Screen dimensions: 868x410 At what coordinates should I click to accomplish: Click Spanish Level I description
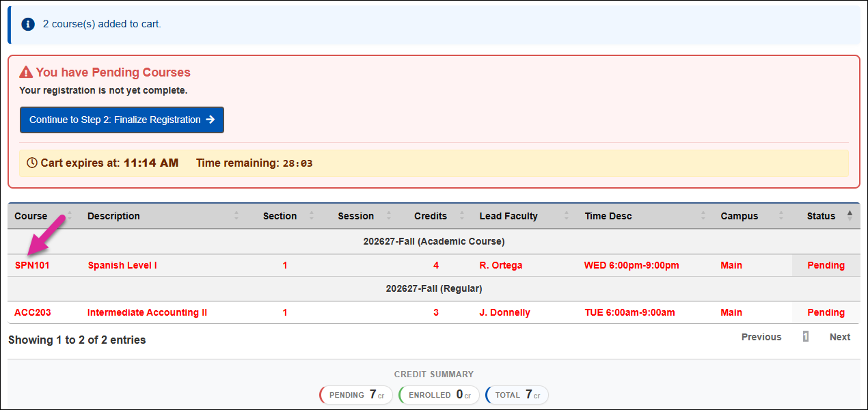tap(122, 265)
